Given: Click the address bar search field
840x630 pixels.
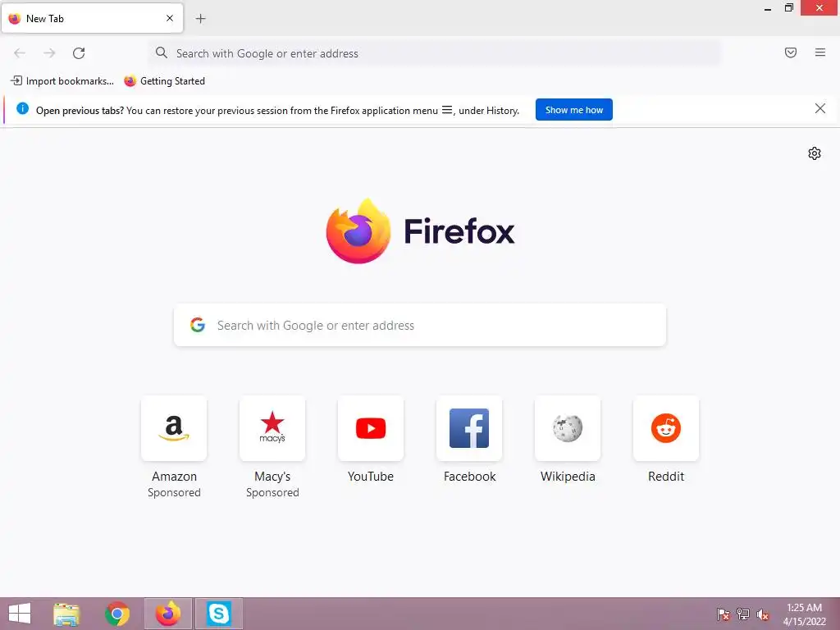Looking at the screenshot, I should point(435,53).
